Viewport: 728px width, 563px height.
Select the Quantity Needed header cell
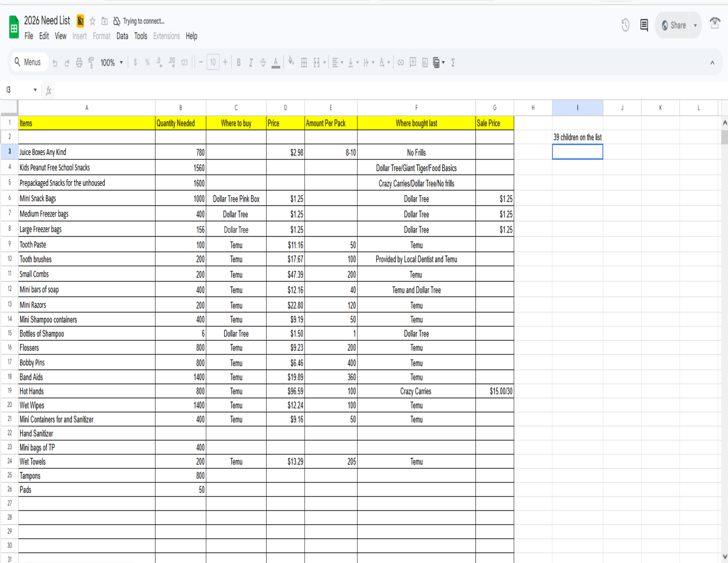coord(180,123)
